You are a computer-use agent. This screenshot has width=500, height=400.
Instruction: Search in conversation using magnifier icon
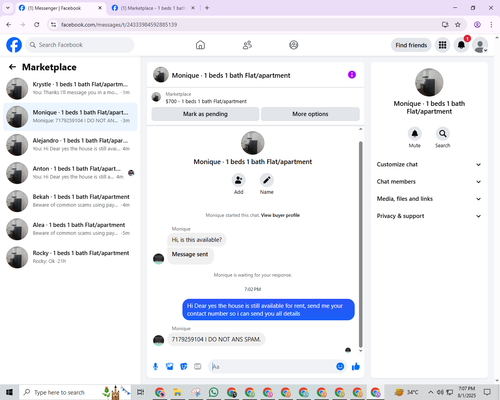click(x=443, y=134)
